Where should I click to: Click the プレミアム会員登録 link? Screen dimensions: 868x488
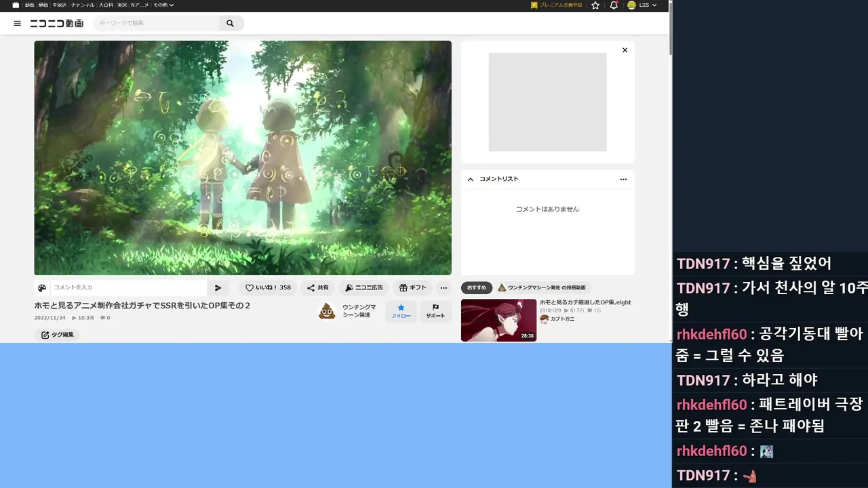click(557, 5)
